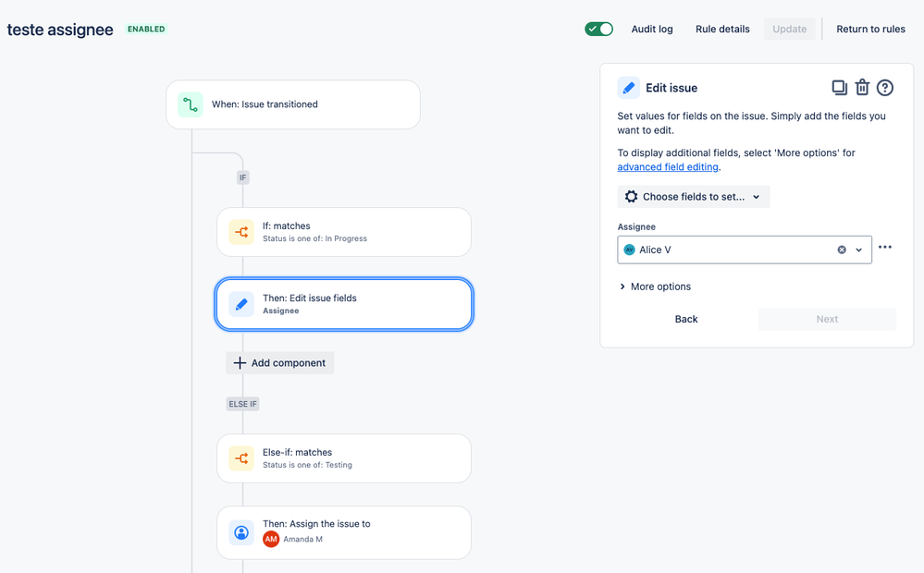
Task: Select the When: Issue transitioned card
Action: [x=293, y=104]
